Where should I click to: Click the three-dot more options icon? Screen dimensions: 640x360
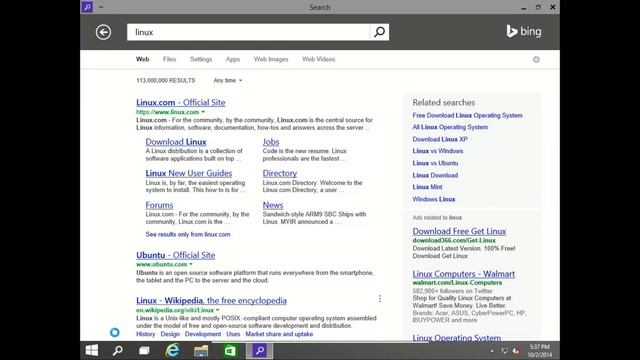pos(380,299)
